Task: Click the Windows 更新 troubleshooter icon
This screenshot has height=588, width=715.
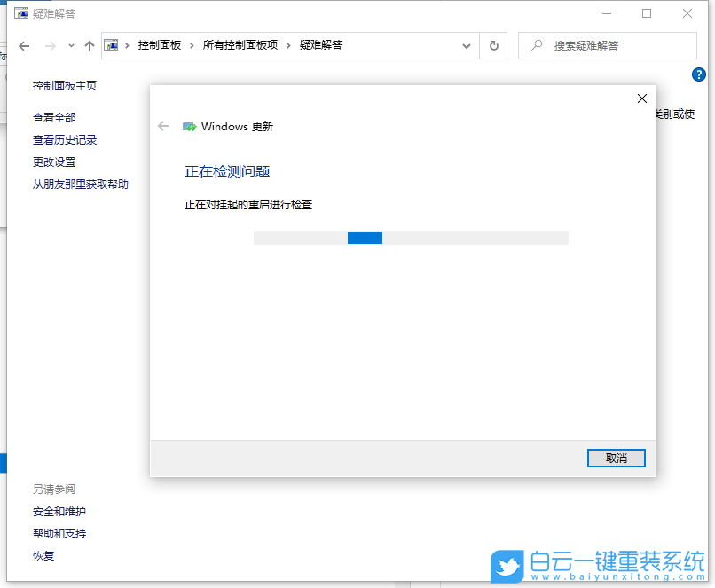Action: click(x=189, y=126)
